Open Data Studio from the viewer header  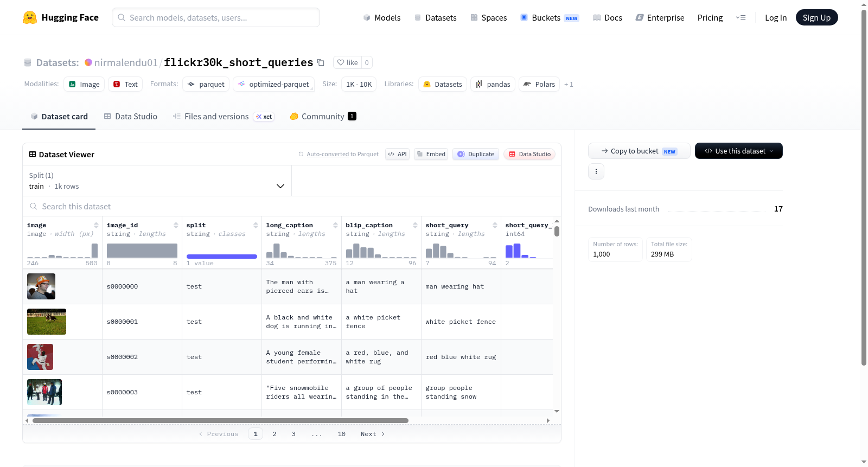529,154
